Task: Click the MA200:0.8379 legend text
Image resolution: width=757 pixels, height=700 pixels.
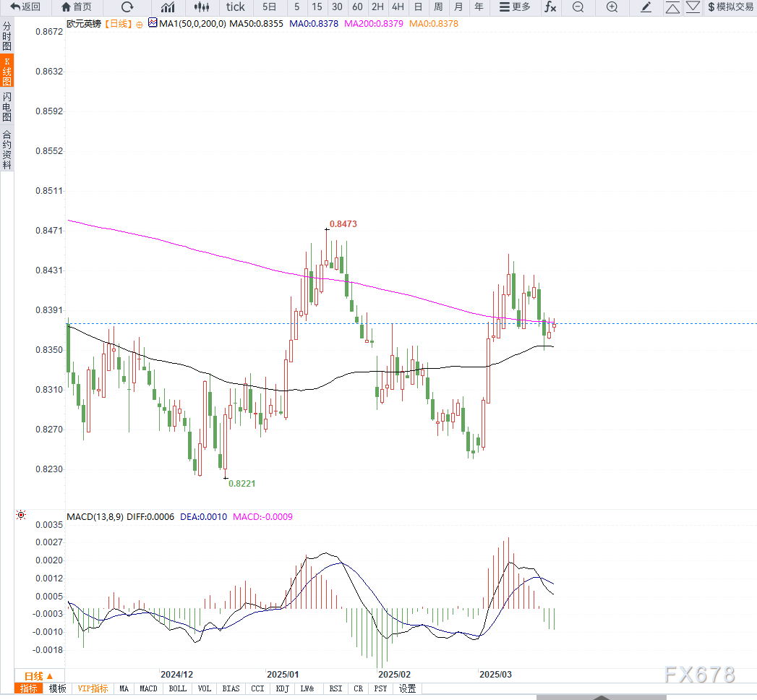Action: pos(373,24)
